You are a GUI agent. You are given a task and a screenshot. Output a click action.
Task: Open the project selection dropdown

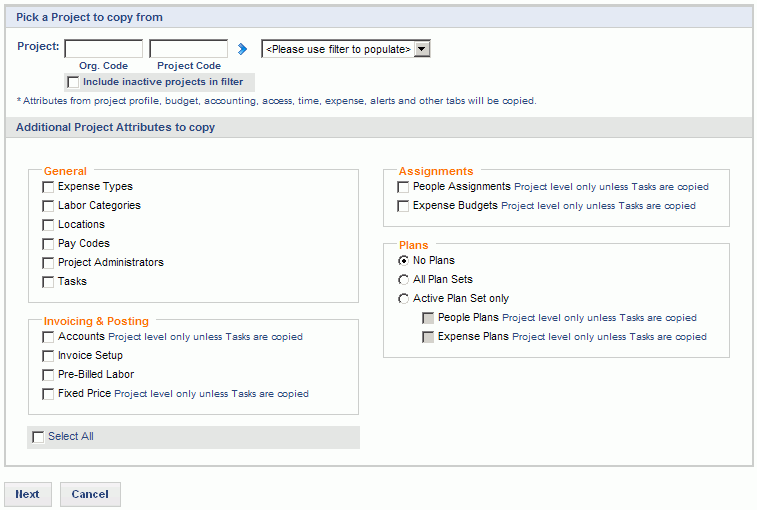click(345, 49)
